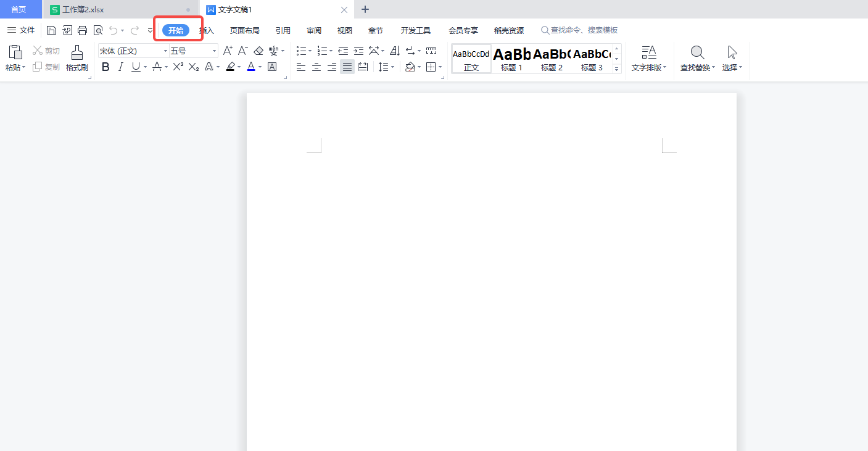Switch to the 插入 (Insert) ribbon tab
This screenshot has height=451, width=868.
207,30
